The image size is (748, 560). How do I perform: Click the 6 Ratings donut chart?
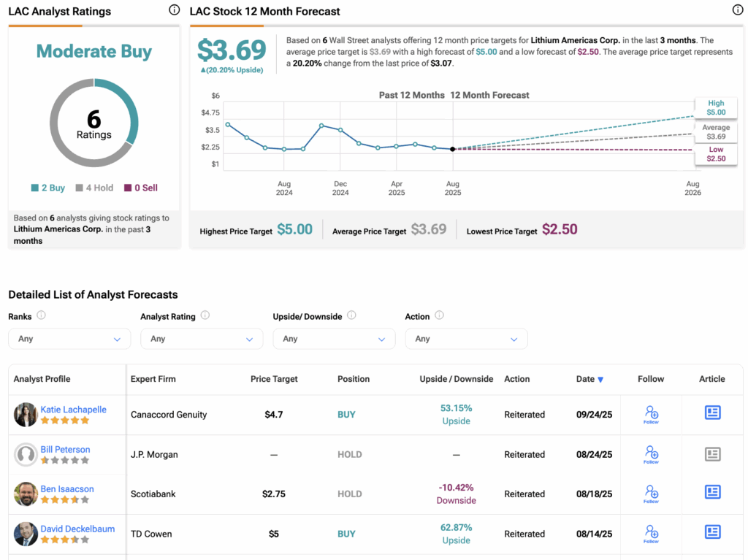(x=94, y=123)
